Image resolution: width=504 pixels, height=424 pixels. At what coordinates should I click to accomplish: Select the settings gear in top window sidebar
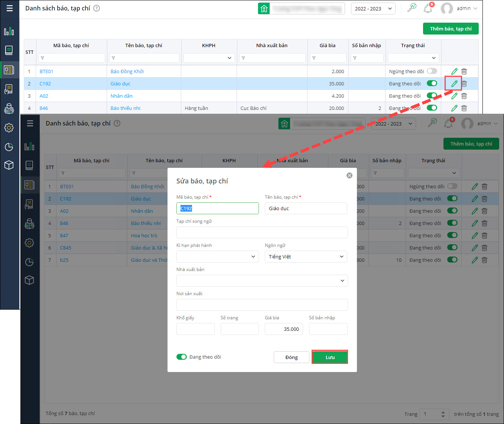[9, 128]
